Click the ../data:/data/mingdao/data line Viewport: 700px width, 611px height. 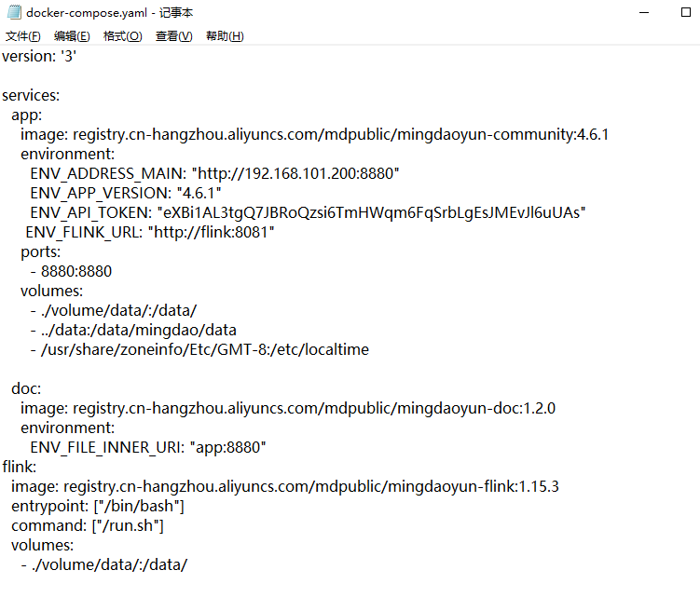coord(133,330)
